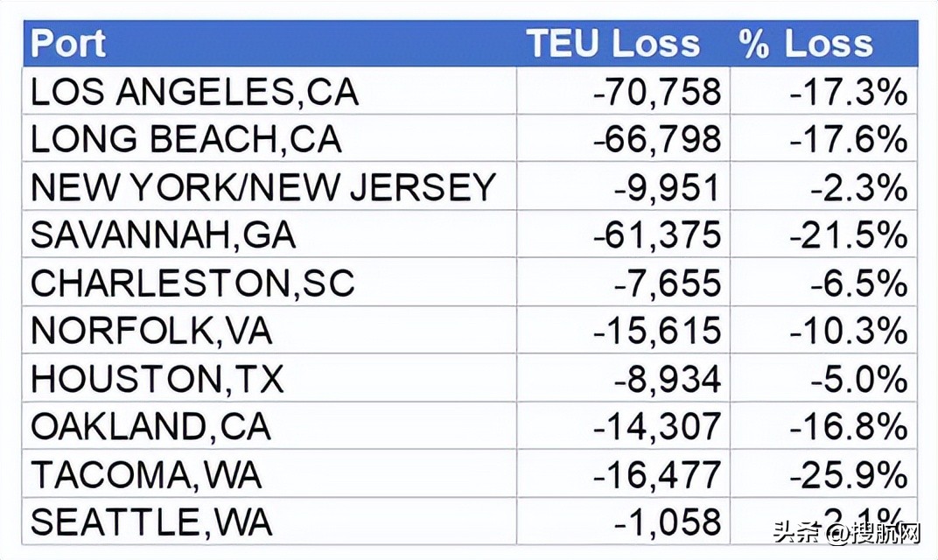Select the LONG BEACH,CA port cell
Screen dimensions: 938x560
point(185,140)
